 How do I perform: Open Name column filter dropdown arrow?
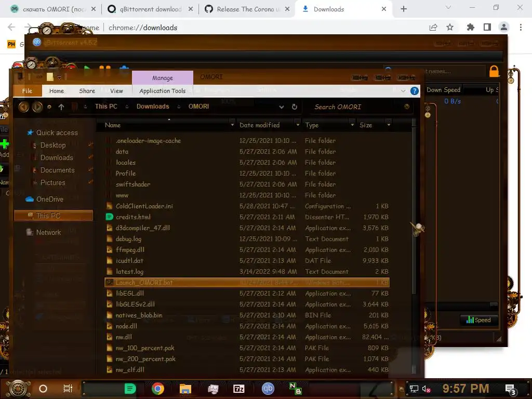coord(232,125)
